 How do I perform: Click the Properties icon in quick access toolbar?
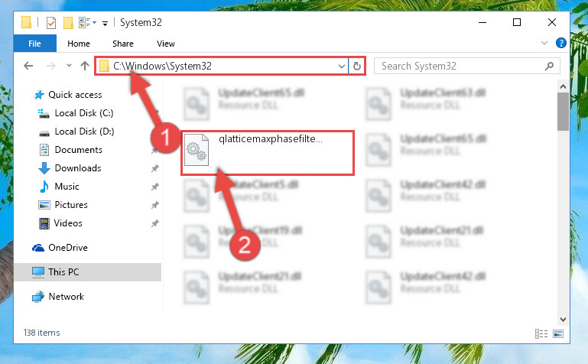(x=51, y=23)
